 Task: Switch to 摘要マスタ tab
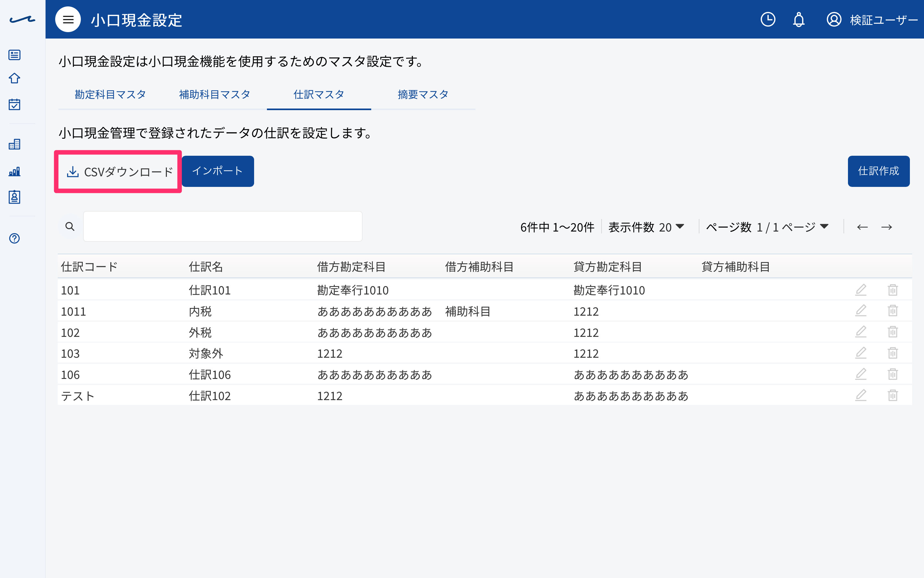click(423, 94)
